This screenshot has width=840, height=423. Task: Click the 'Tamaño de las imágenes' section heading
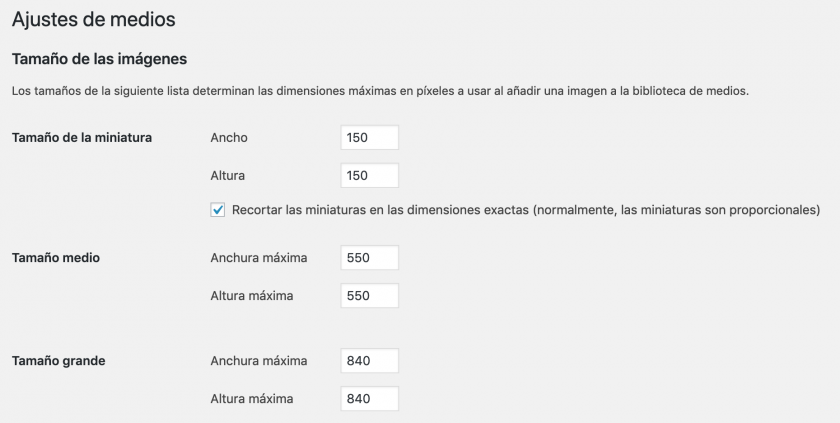[98, 59]
